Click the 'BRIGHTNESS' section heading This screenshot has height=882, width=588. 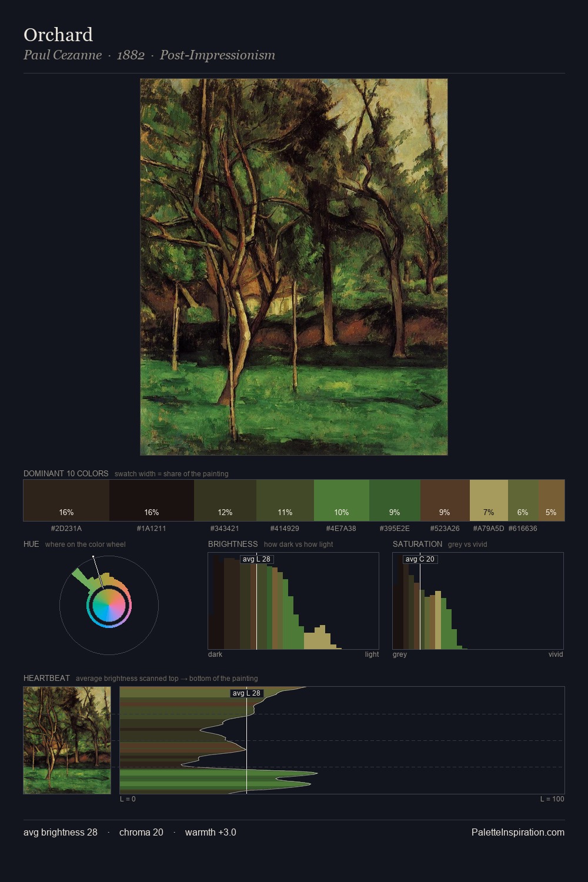[x=233, y=544]
